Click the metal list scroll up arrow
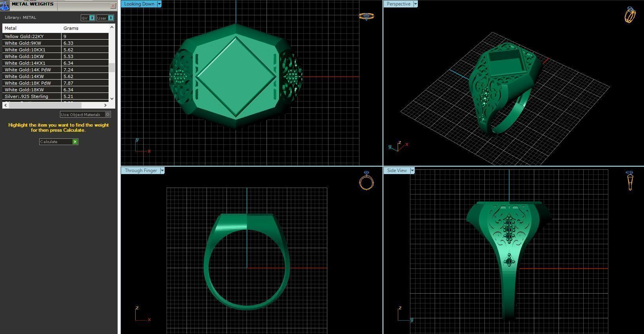 [112, 27]
